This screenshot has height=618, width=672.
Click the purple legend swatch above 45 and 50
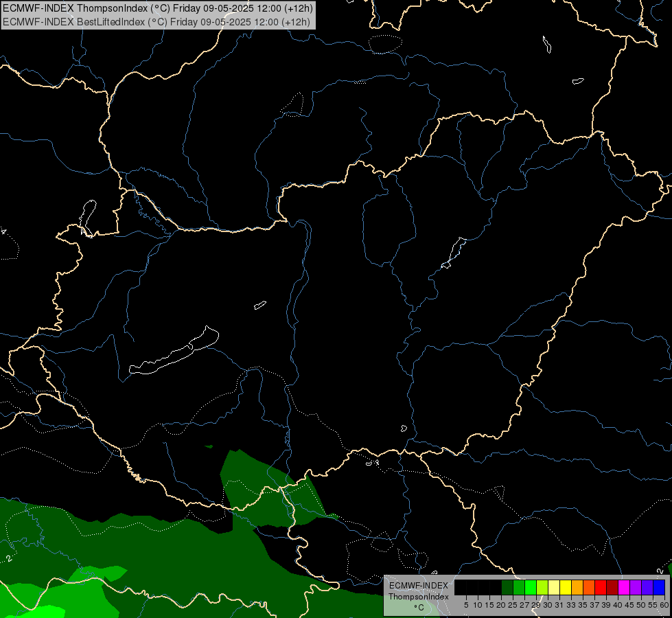click(636, 588)
